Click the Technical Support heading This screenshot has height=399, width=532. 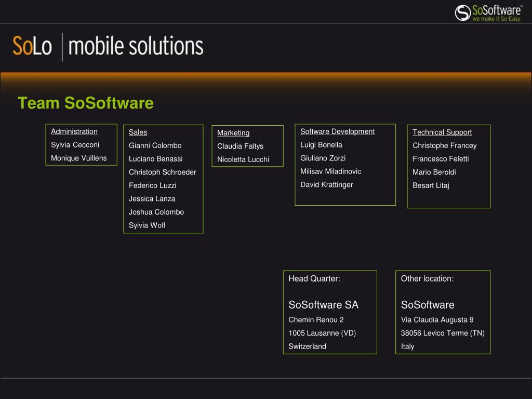442,132
